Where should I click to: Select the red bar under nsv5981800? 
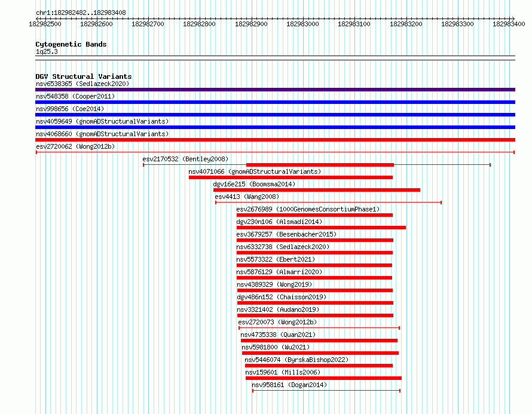point(320,353)
